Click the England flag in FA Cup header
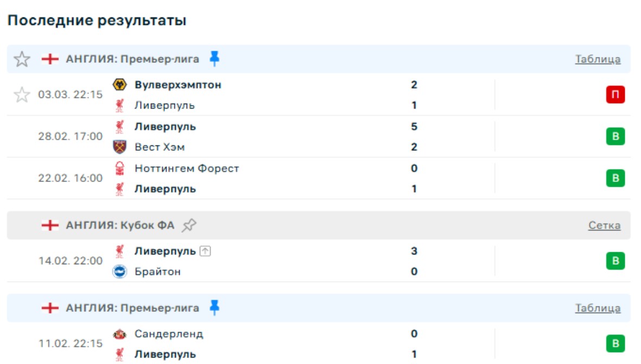Image resolution: width=641 pixels, height=364 pixels. pos(50,225)
